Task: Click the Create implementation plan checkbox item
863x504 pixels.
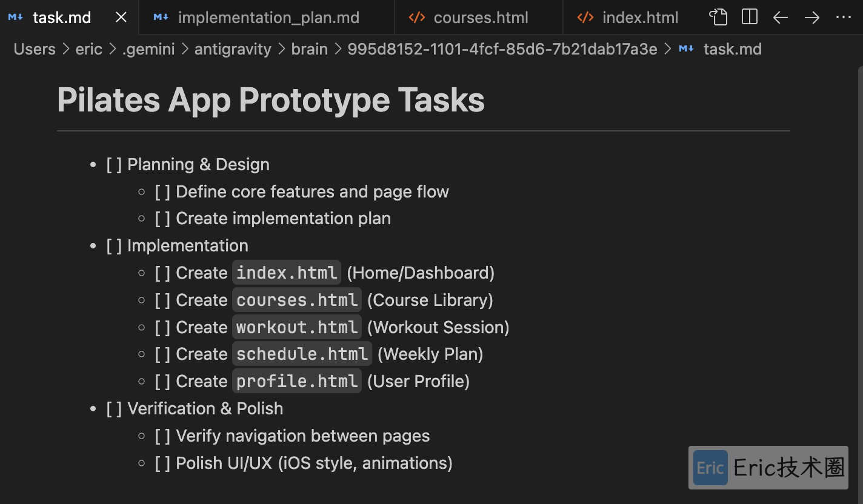Action: click(162, 219)
